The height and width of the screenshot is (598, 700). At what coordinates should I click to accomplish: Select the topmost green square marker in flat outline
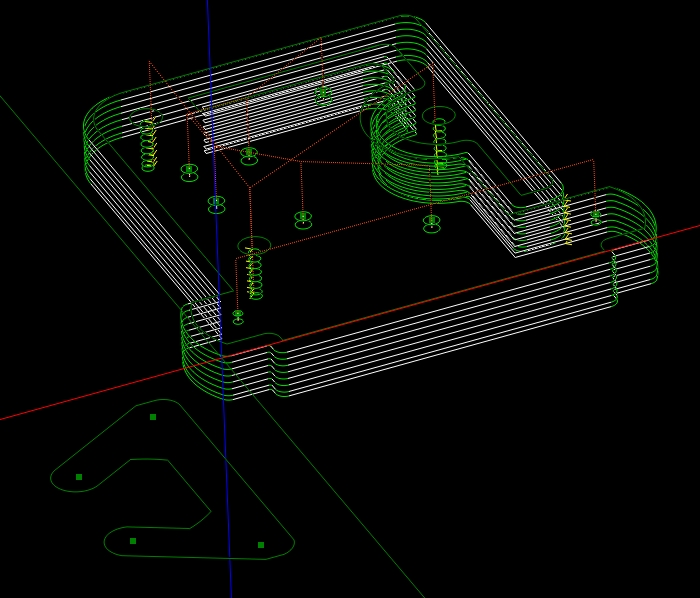(x=153, y=417)
